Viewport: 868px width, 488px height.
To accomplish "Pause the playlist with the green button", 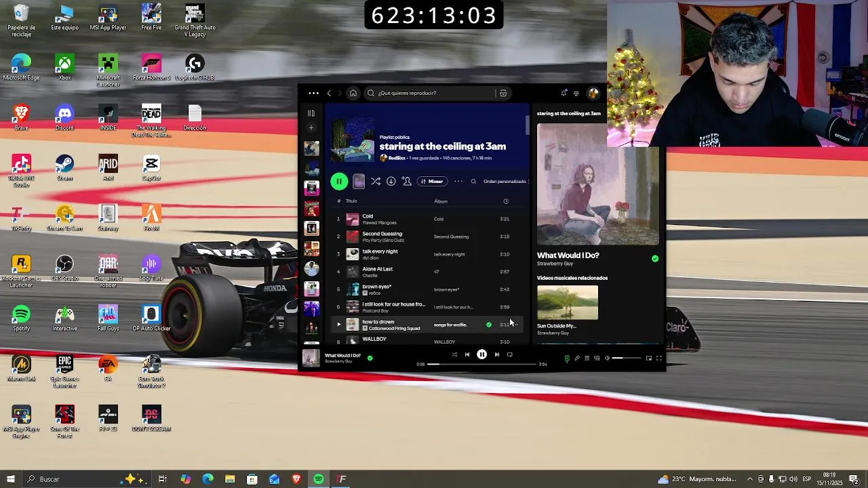I will click(339, 181).
